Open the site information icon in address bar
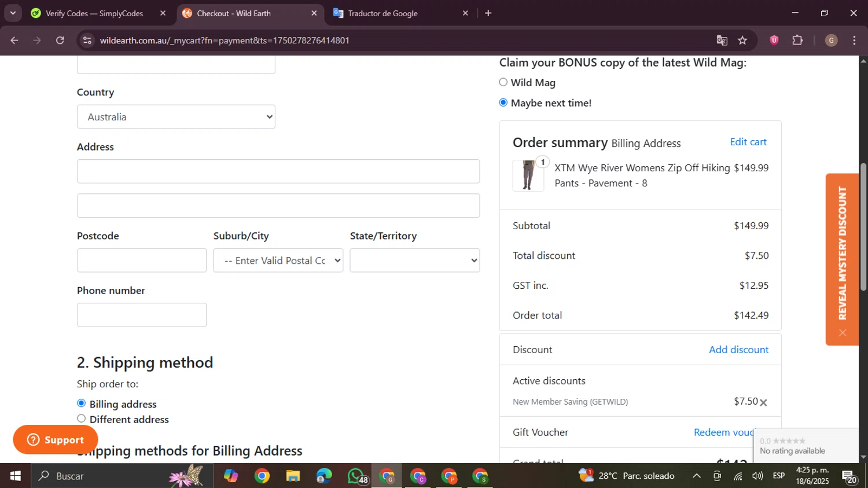This screenshot has width=868, height=488. pos(87,41)
